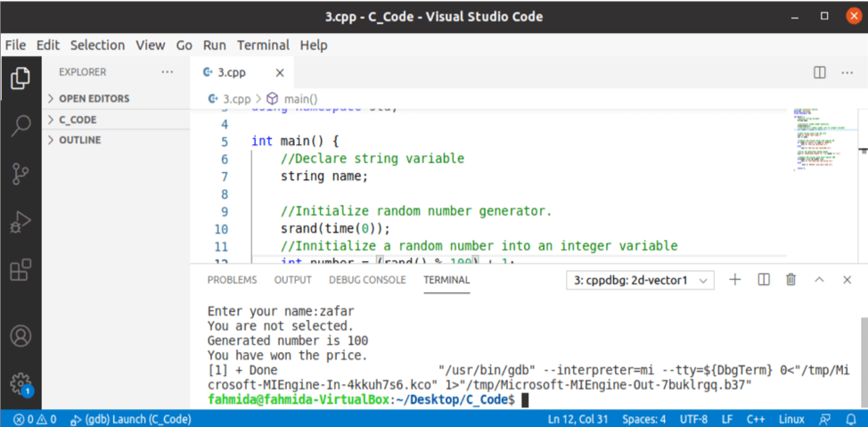Click the 'int main() {' code line
The width and height of the screenshot is (868, 427).
tap(296, 141)
